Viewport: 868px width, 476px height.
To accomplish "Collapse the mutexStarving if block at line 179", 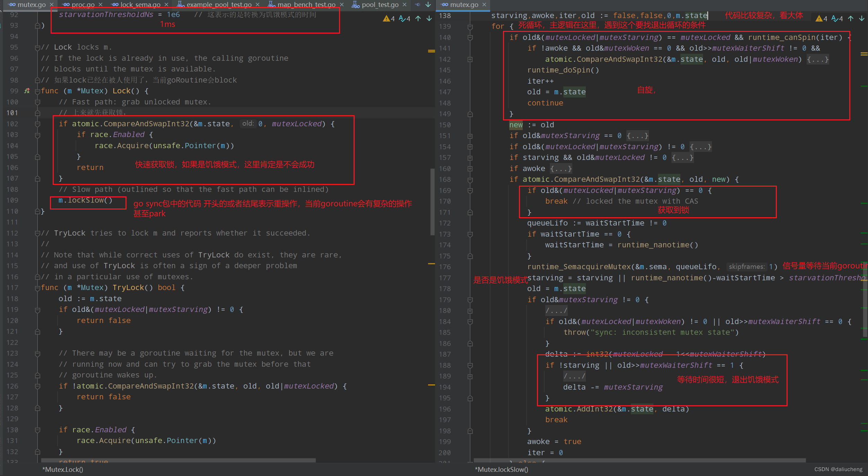I will click(x=470, y=300).
